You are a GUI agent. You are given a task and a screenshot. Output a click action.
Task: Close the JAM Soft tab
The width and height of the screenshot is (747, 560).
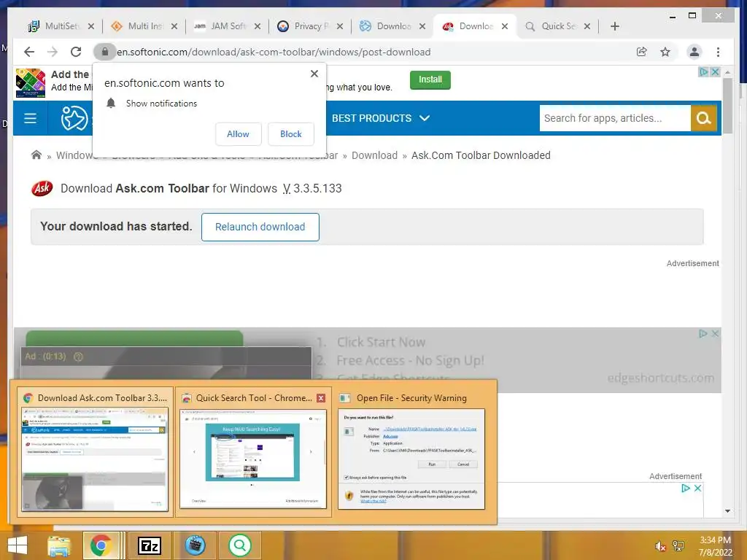(x=258, y=26)
